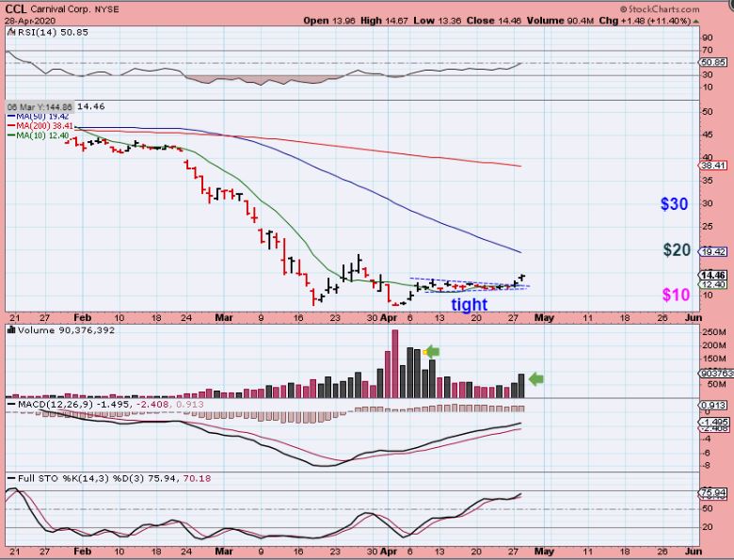Click the green up-triangle beside Chg value
The image size is (734, 560).
click(696, 21)
